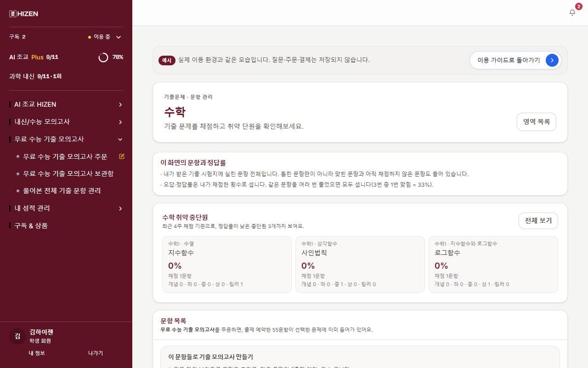Image resolution: width=588 pixels, height=368 pixels.
Task: Click the 전체 보기 button
Action: 538,221
